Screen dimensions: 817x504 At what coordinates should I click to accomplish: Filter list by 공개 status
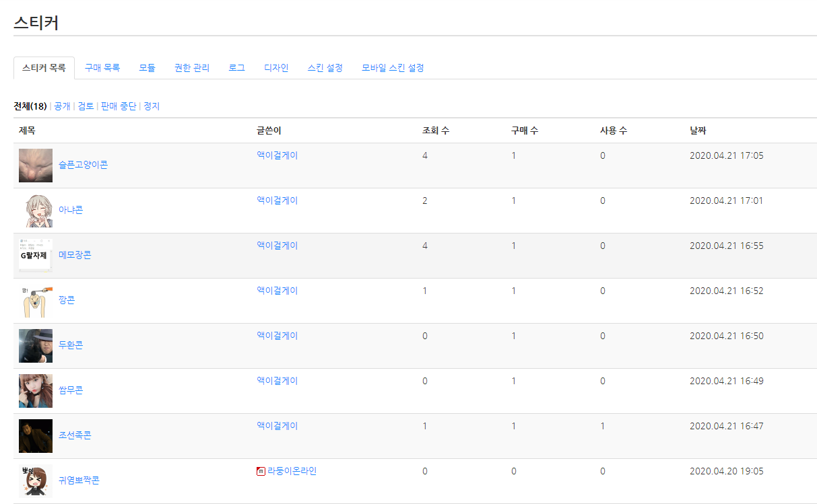tap(62, 106)
